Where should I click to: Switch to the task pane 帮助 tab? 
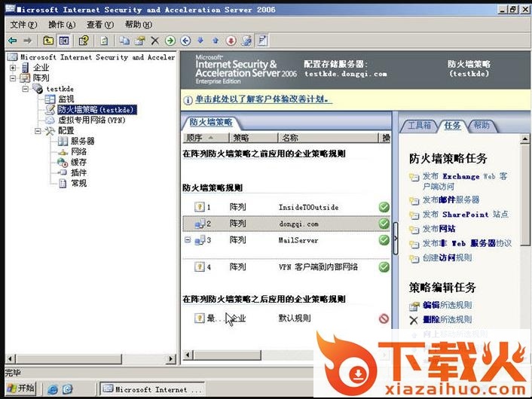[x=482, y=126]
